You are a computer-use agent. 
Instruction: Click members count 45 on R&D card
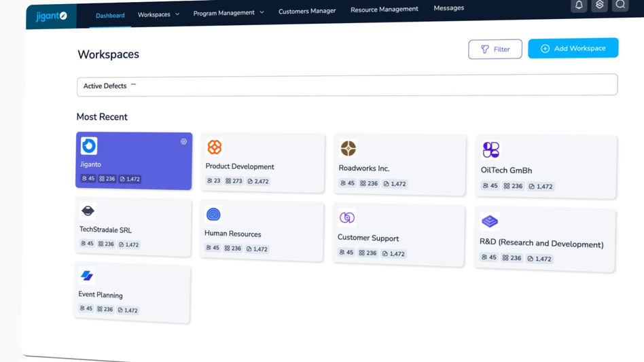pos(488,257)
